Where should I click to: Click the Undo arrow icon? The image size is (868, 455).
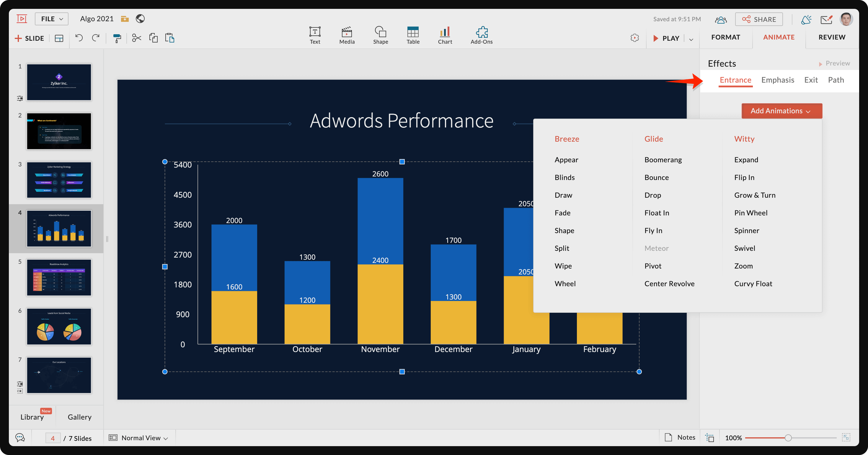79,38
